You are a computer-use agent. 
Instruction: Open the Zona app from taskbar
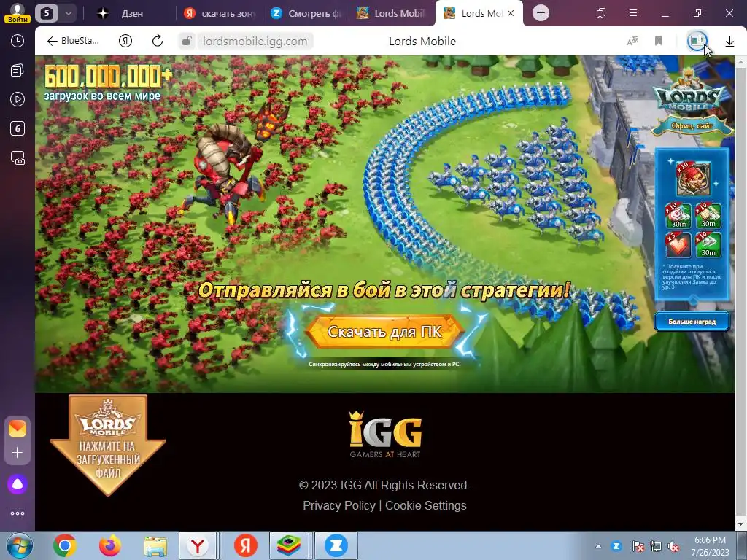(336, 545)
